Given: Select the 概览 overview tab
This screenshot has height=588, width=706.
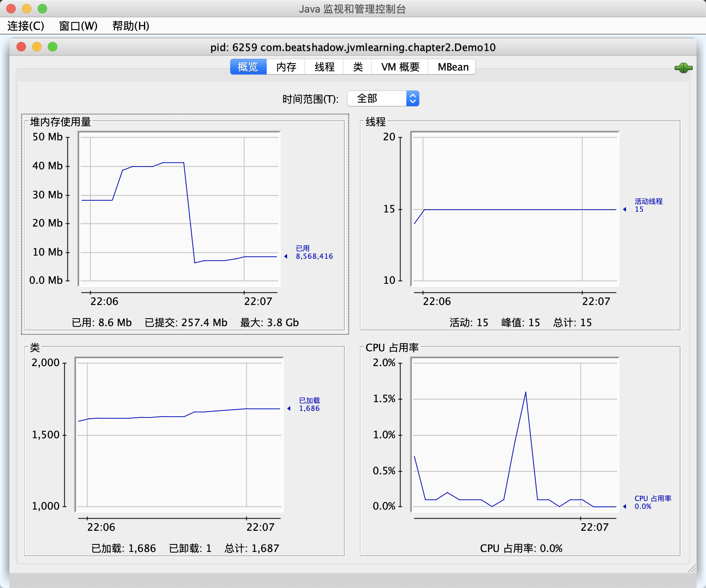Looking at the screenshot, I should [x=248, y=67].
